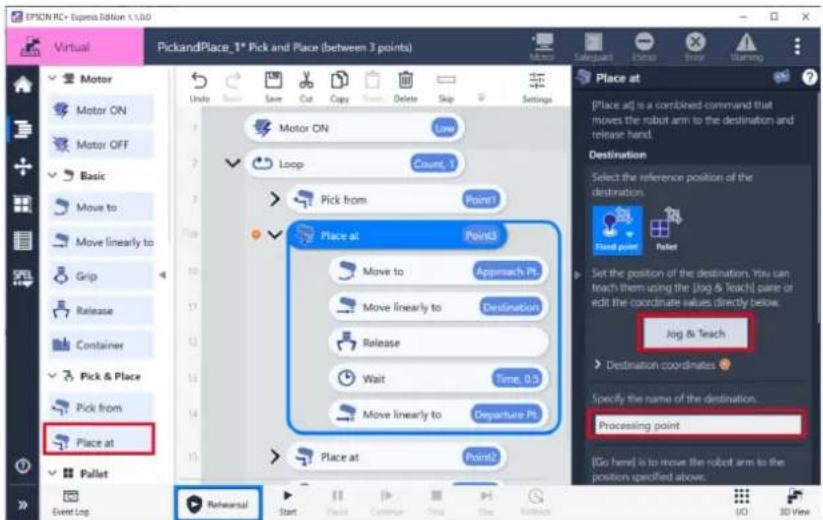Click the help question mark in Place at panel

(x=809, y=78)
